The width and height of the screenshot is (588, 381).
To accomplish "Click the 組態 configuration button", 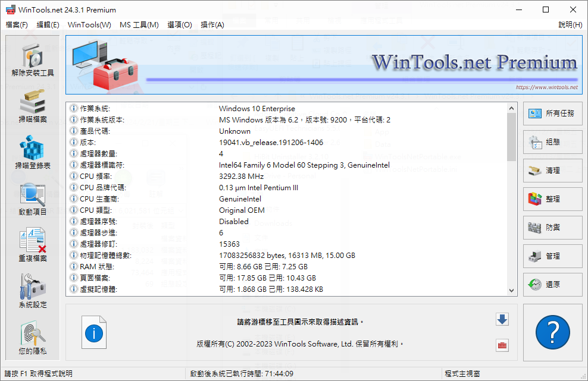I will (x=552, y=142).
